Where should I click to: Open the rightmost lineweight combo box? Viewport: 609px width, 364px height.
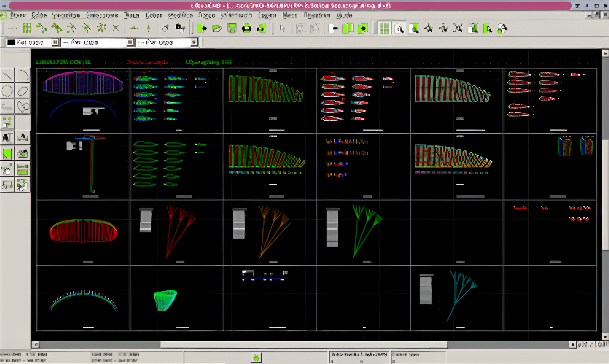click(x=167, y=42)
